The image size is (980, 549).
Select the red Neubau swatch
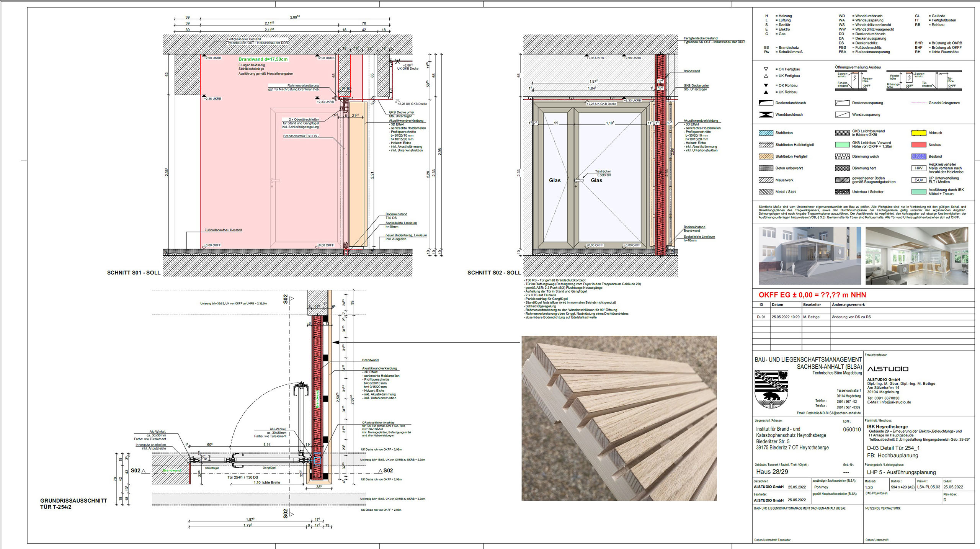pos(919,145)
